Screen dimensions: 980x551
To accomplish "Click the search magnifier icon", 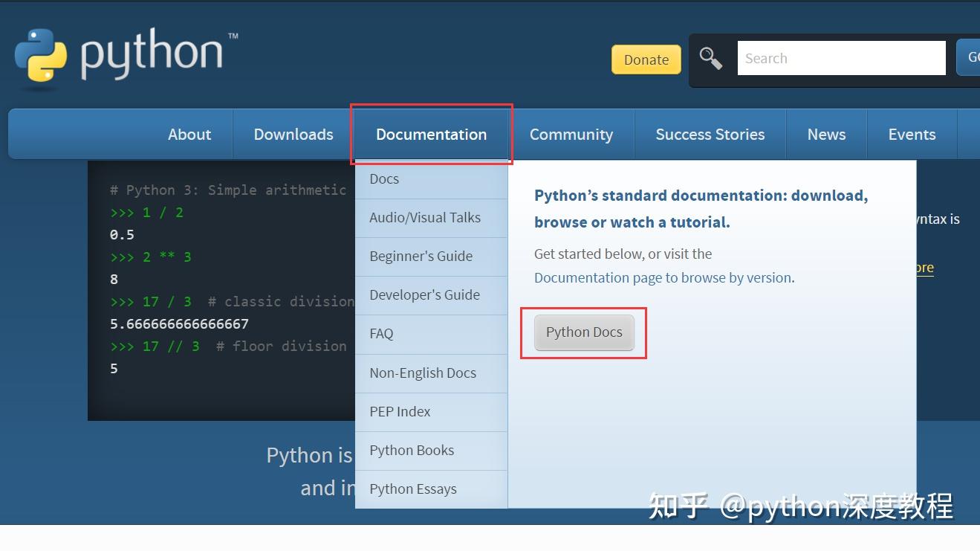I will click(x=710, y=57).
